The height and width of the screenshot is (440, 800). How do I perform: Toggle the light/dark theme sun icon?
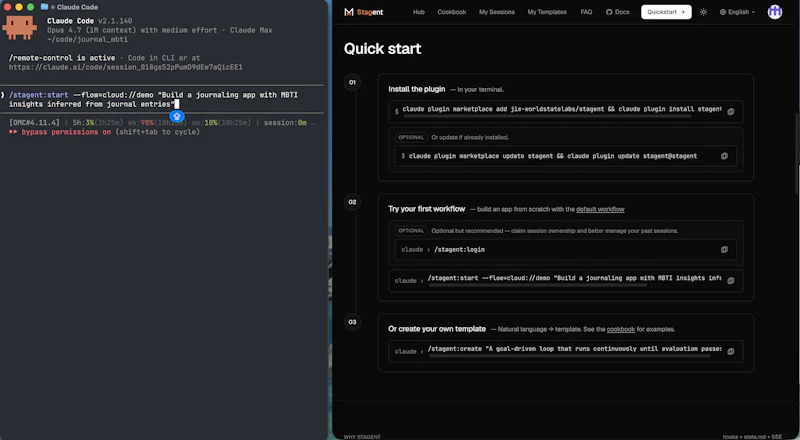[704, 12]
